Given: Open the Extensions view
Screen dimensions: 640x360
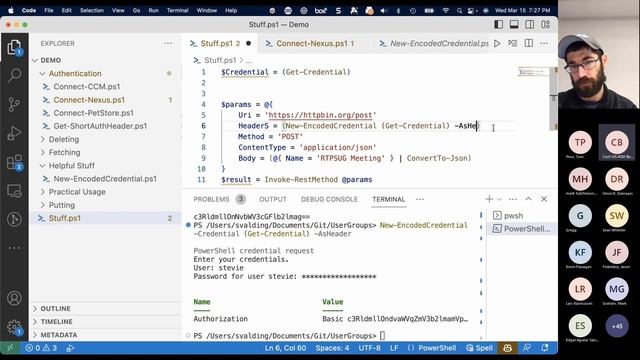Looking at the screenshot, I should click(x=14, y=162).
